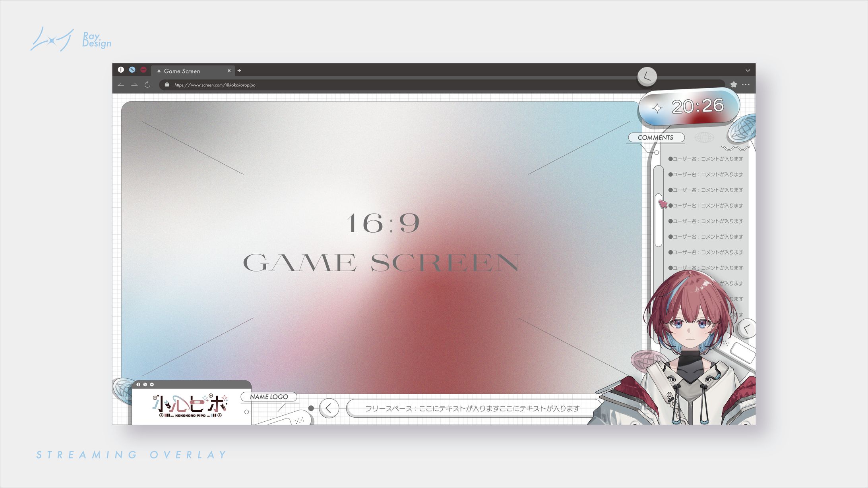This screenshot has height=488, width=868.
Task: Click the padlock icon in the address bar
Action: pyautogui.click(x=167, y=85)
